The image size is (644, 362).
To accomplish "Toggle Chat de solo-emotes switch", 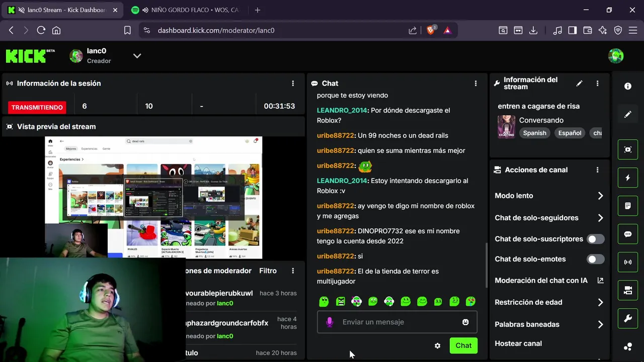I will coord(596,259).
